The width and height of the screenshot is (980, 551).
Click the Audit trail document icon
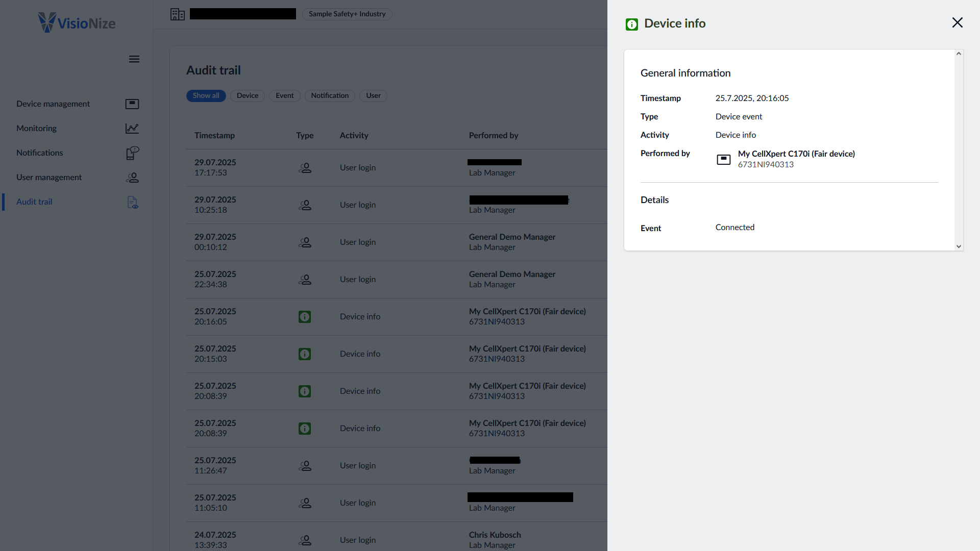point(132,203)
